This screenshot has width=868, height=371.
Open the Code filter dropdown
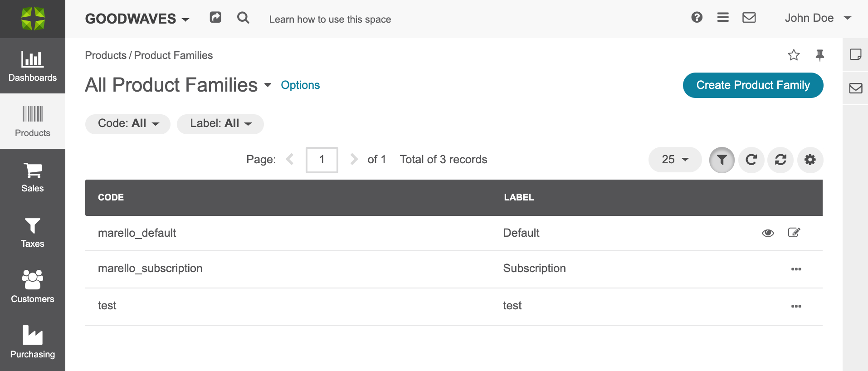128,124
